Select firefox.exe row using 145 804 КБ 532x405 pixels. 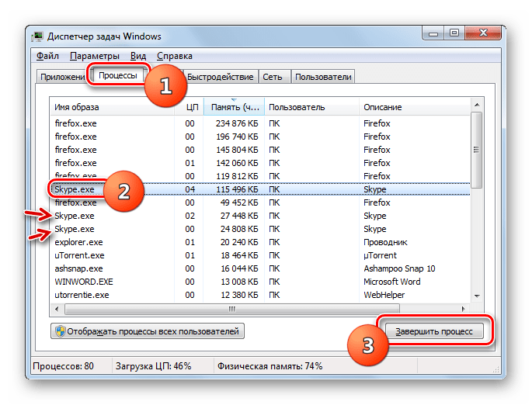tap(260, 150)
